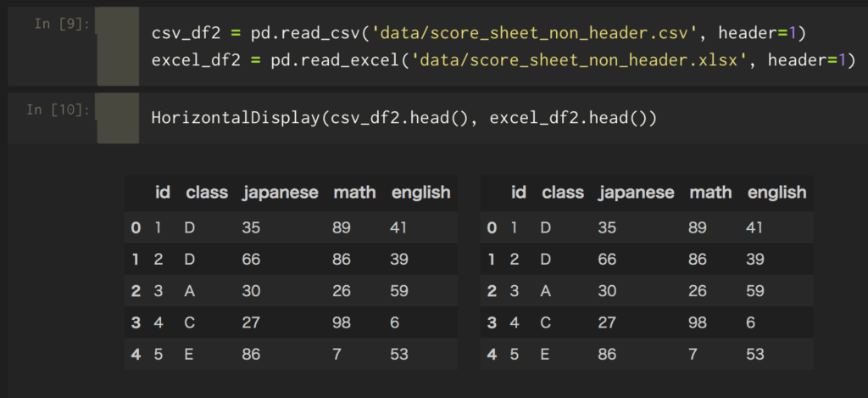Click math value 98 in the left table

342,322
